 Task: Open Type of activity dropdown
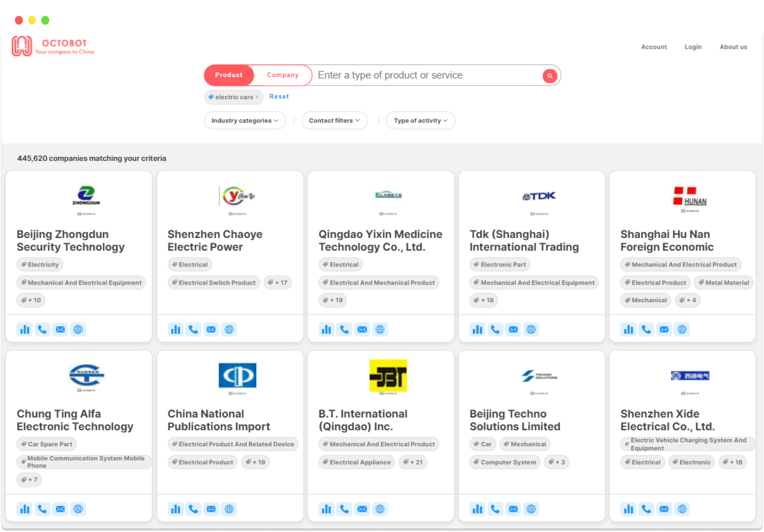coord(421,120)
